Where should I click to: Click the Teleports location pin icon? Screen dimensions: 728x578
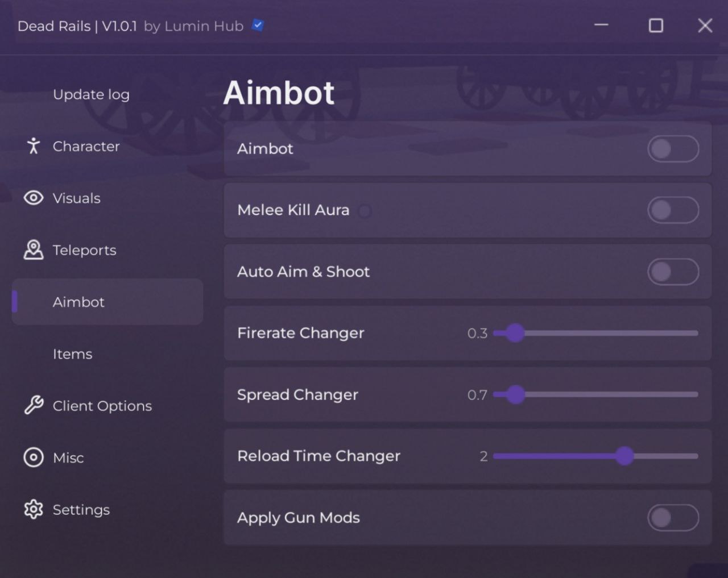click(34, 250)
